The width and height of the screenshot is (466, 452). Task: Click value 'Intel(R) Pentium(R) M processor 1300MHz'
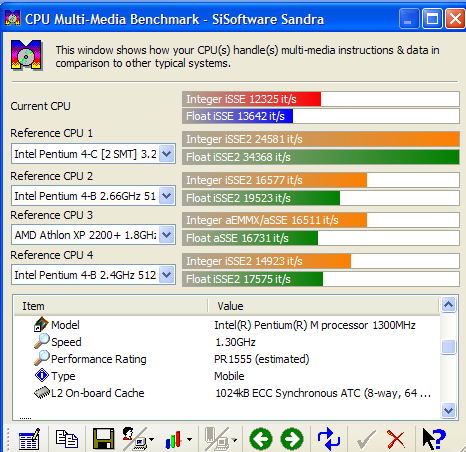coord(315,325)
